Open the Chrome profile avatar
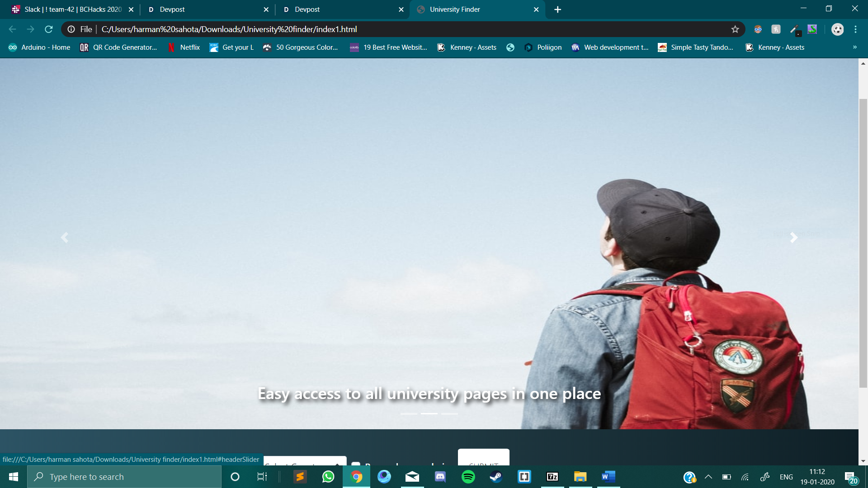This screenshot has height=488, width=868. click(837, 29)
